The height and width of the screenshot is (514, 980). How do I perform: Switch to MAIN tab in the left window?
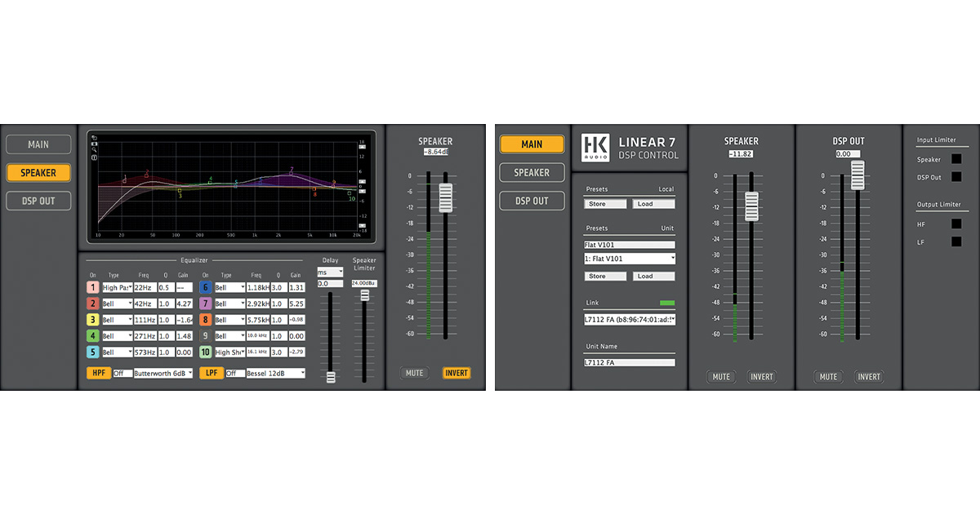pos(38,144)
